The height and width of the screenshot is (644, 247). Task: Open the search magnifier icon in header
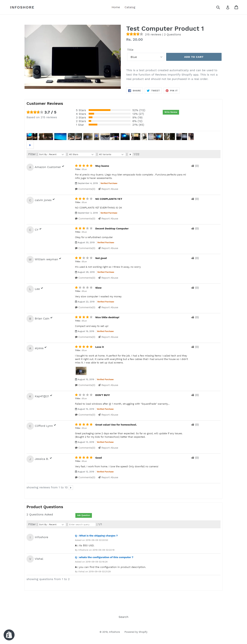click(x=218, y=7)
